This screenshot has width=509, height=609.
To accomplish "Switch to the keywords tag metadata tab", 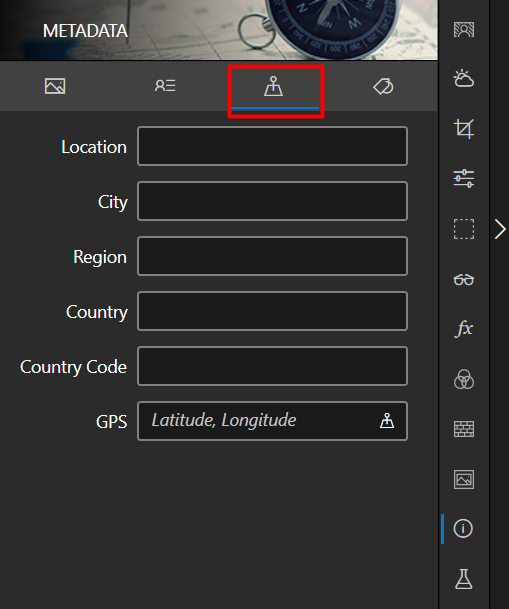I will (383, 86).
